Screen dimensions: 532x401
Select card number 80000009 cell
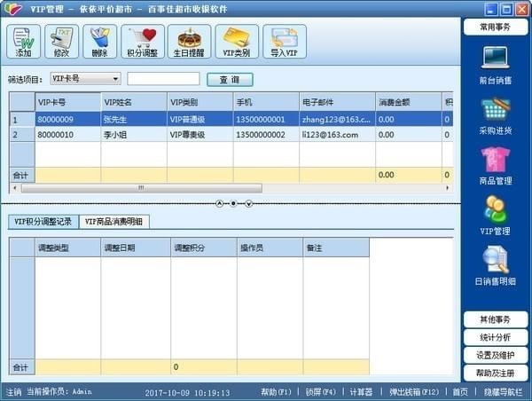click(x=68, y=119)
